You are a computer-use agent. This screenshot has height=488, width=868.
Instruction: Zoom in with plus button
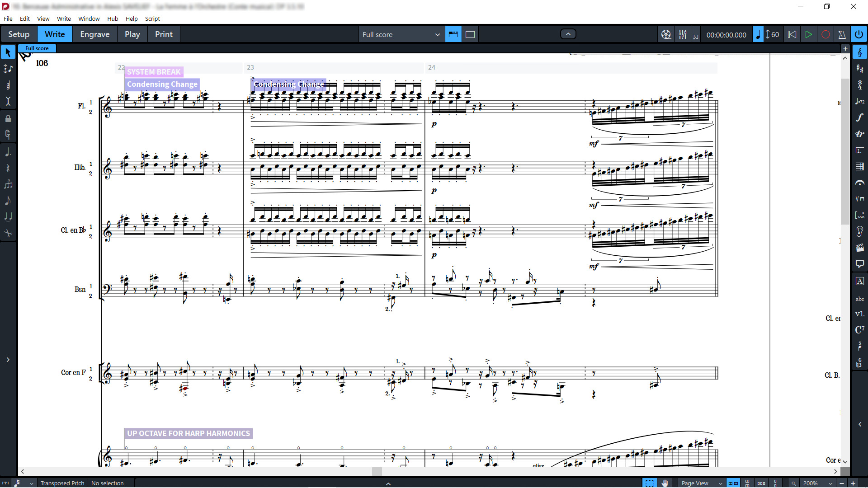point(853,483)
